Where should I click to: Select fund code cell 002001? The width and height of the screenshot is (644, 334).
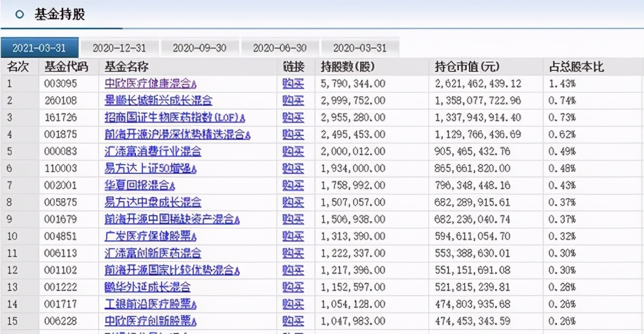pos(60,185)
